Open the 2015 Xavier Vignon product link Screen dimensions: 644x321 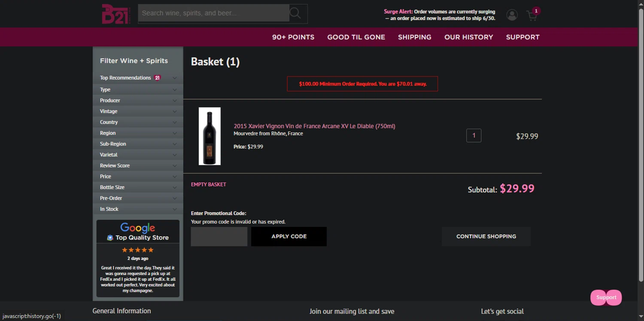pyautogui.click(x=314, y=126)
